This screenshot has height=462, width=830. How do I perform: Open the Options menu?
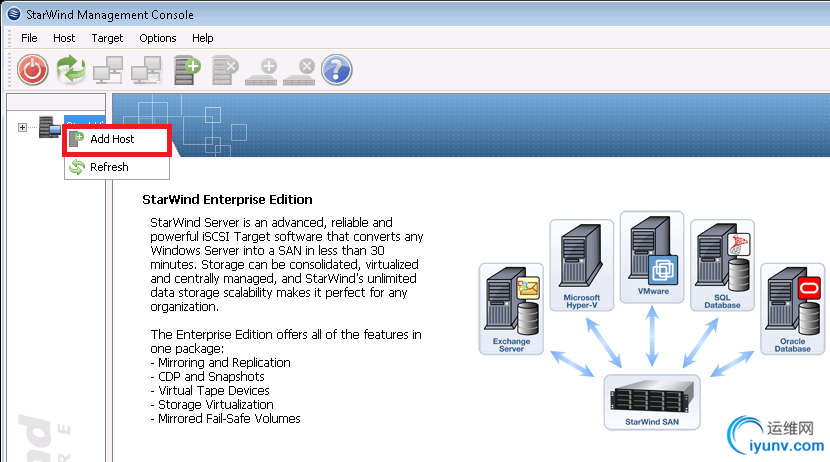(x=158, y=38)
